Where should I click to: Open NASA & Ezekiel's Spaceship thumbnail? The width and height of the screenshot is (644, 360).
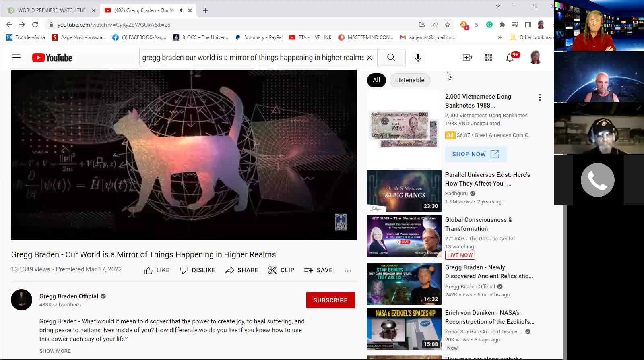(404, 329)
